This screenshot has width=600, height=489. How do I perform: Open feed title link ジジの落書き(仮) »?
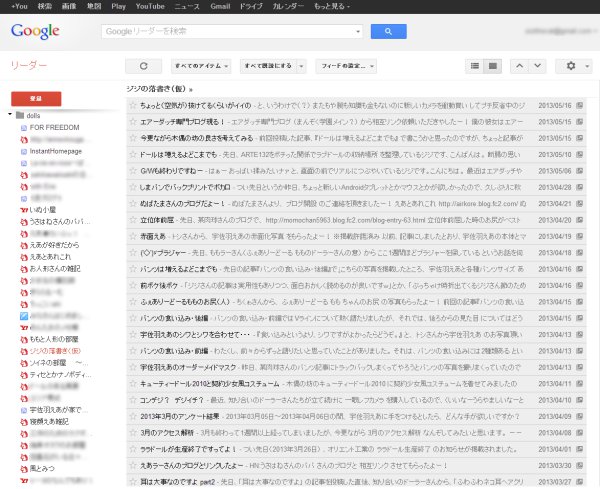(159, 89)
